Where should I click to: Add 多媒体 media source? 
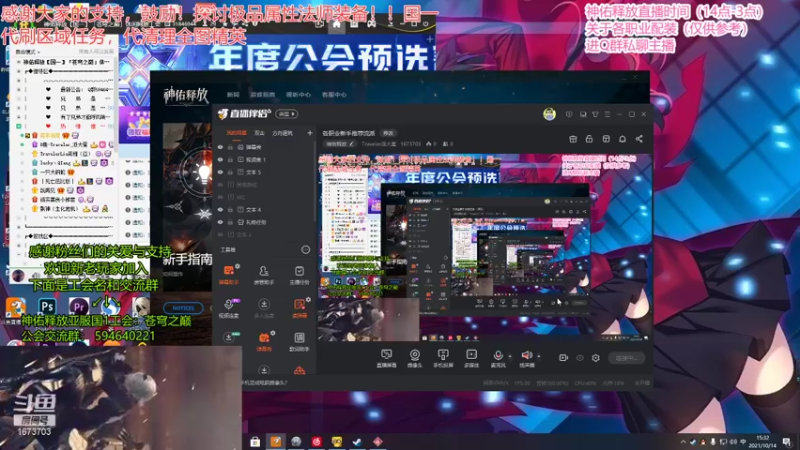click(x=471, y=358)
